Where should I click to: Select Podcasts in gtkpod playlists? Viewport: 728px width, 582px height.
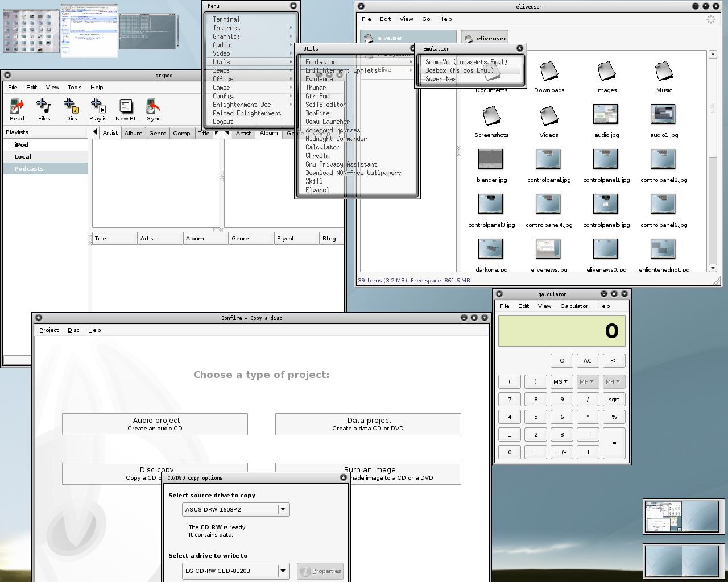point(45,169)
